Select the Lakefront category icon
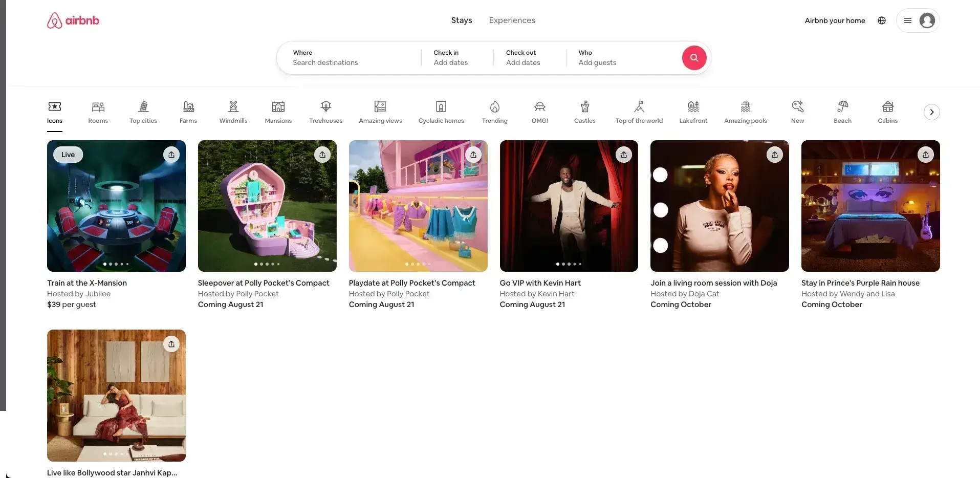Screen dimensions: 980x478 pyautogui.click(x=693, y=112)
